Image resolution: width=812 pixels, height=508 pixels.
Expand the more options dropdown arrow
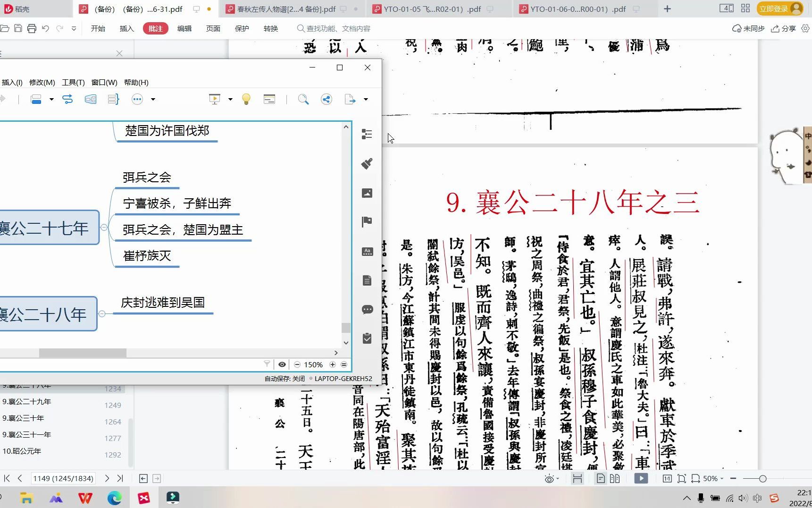point(153,99)
